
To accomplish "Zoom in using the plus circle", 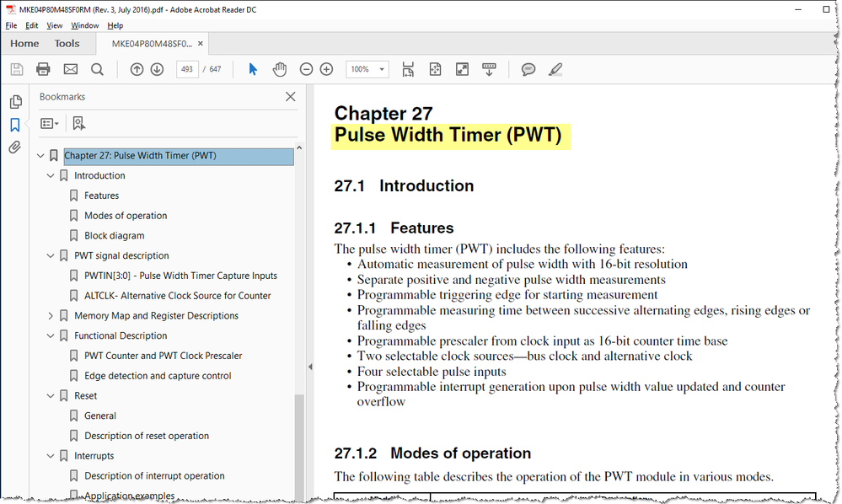I will pyautogui.click(x=326, y=69).
